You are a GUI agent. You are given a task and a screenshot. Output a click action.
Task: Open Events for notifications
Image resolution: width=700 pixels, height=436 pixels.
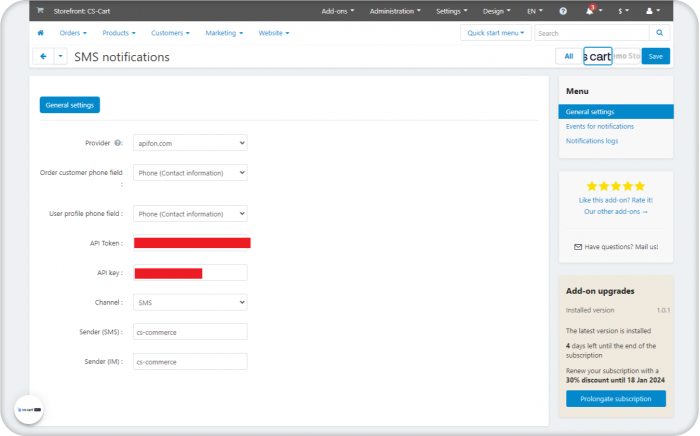tap(600, 126)
